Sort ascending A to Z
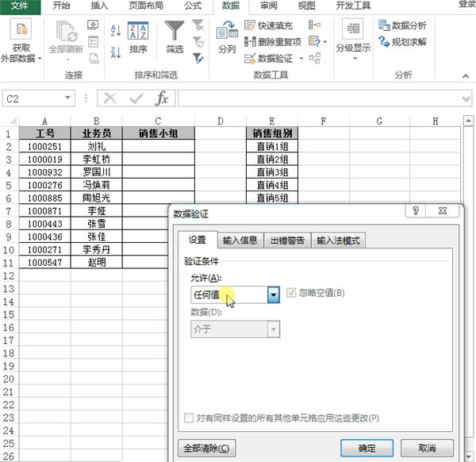Viewport: 476px width, 462px height. 116,30
